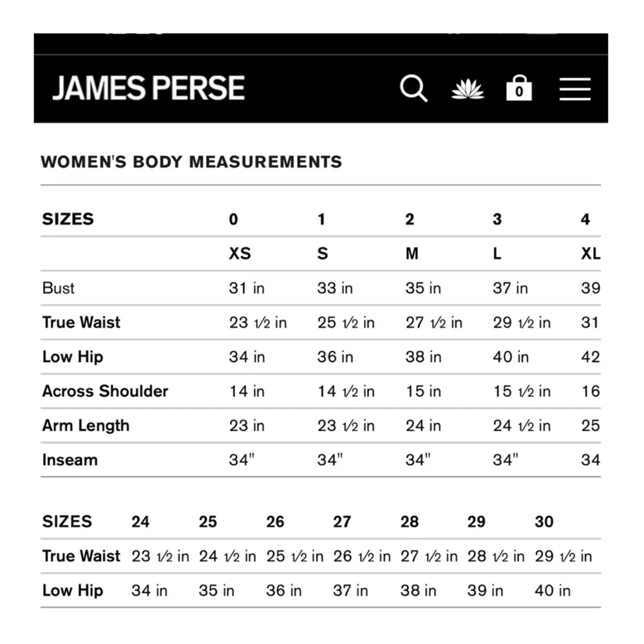Viewport: 644px width, 644px height.
Task: Select the Across Shoulder row label
Action: [x=105, y=392]
